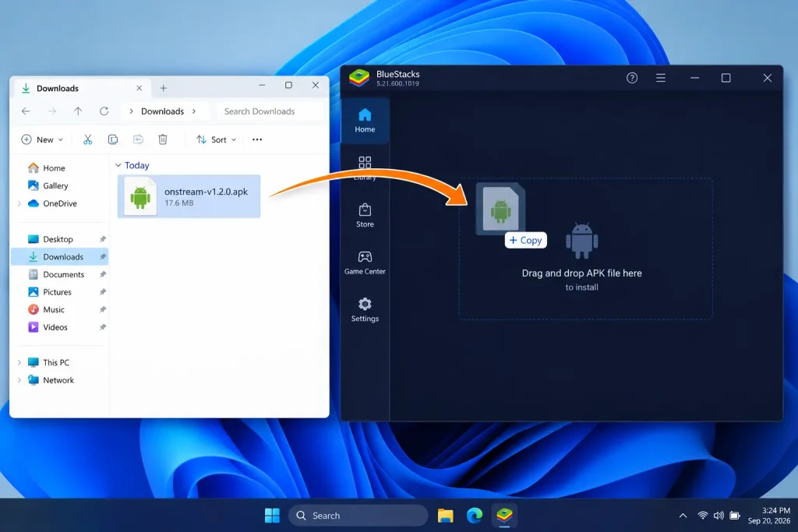The height and width of the screenshot is (532, 798).
Task: Add a new Explorer tab
Action: (164, 88)
